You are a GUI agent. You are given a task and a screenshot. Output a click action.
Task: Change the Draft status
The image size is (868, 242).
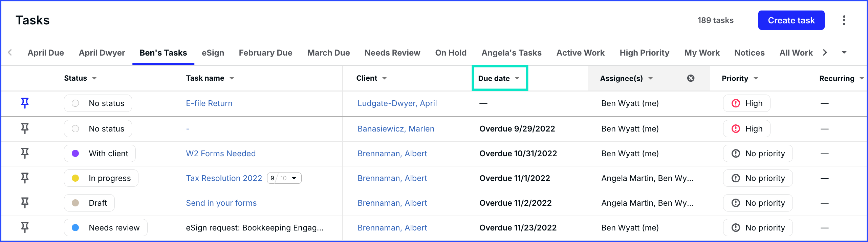(x=89, y=203)
